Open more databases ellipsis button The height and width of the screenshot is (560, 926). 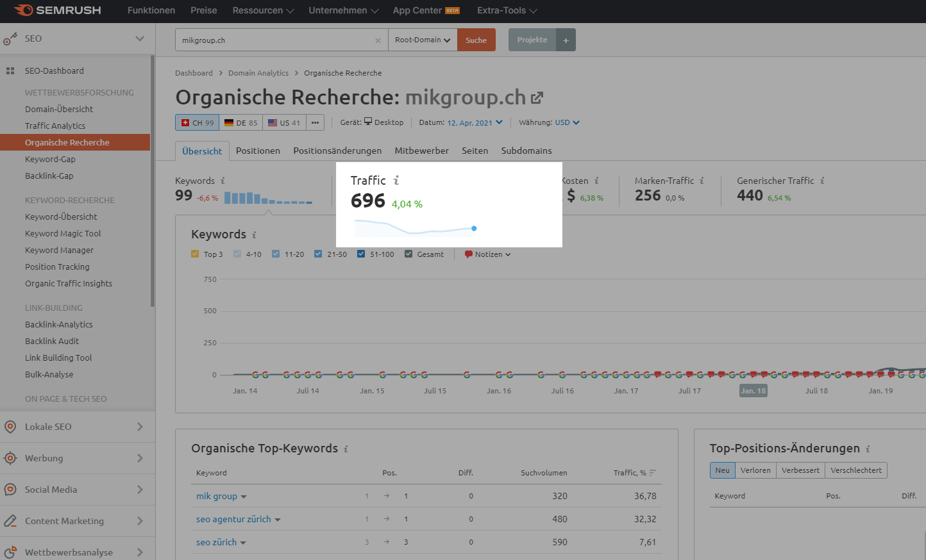tap(315, 122)
